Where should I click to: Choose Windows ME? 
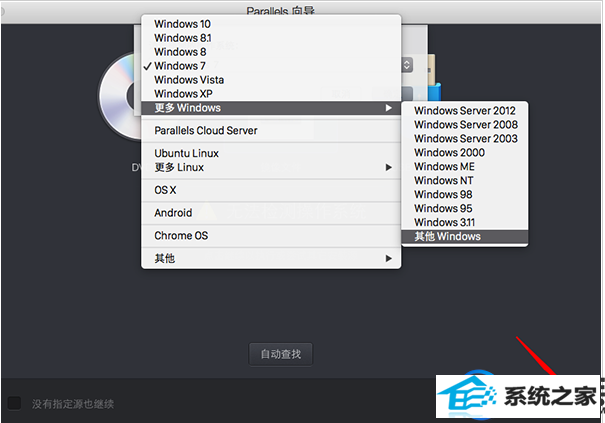coord(465,166)
